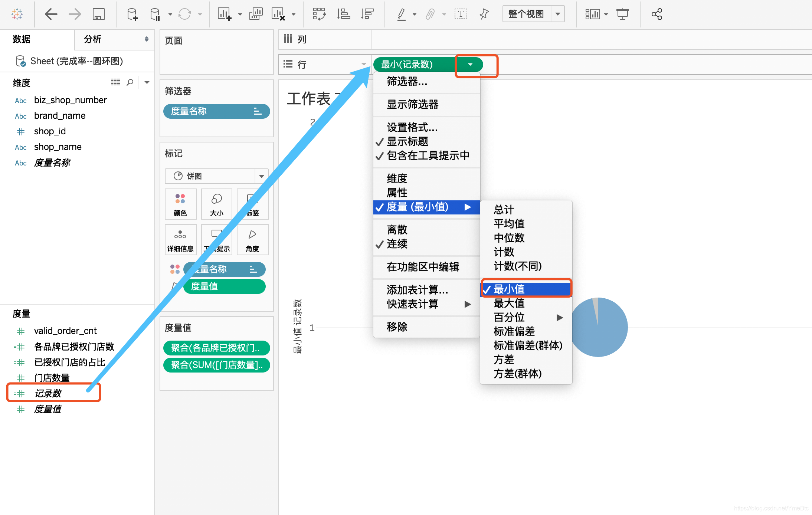812x515 pixels.
Task: Toggle 显示标题 checked menu option
Action: tap(426, 141)
